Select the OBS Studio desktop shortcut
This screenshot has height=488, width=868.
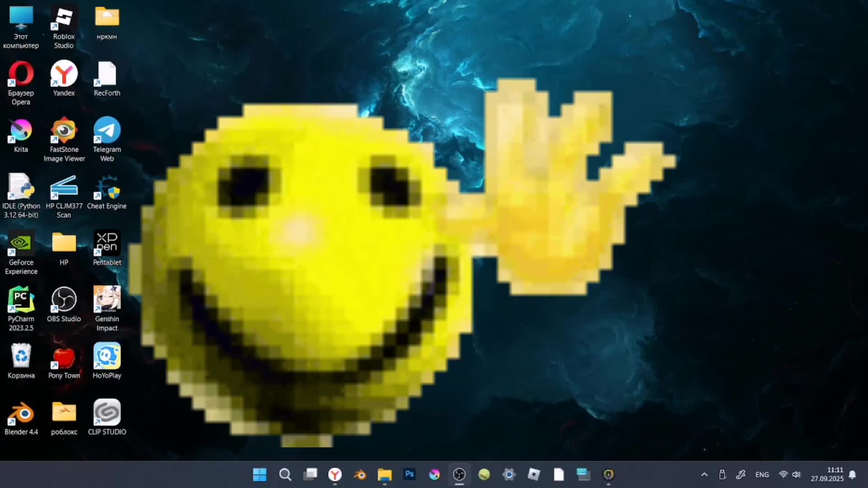point(64,305)
